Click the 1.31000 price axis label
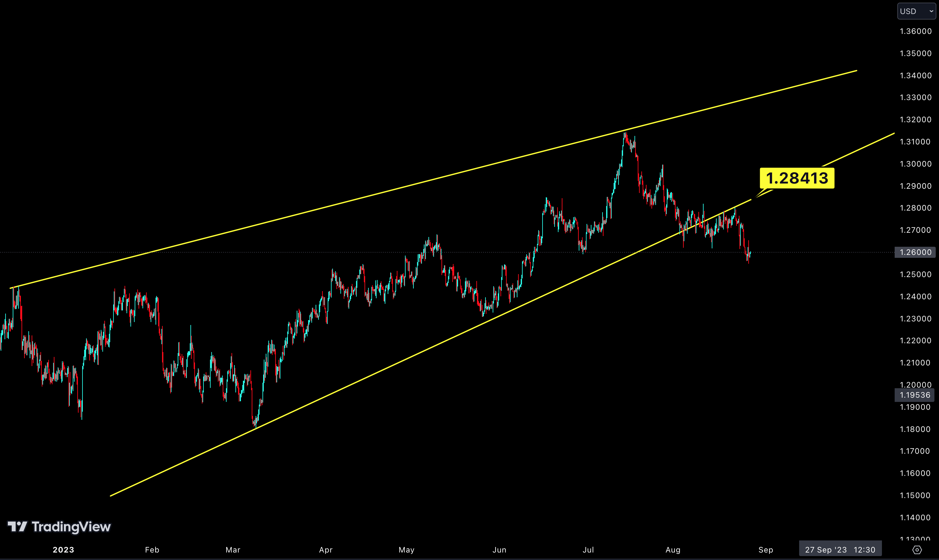Image resolution: width=939 pixels, height=560 pixels. point(916,142)
